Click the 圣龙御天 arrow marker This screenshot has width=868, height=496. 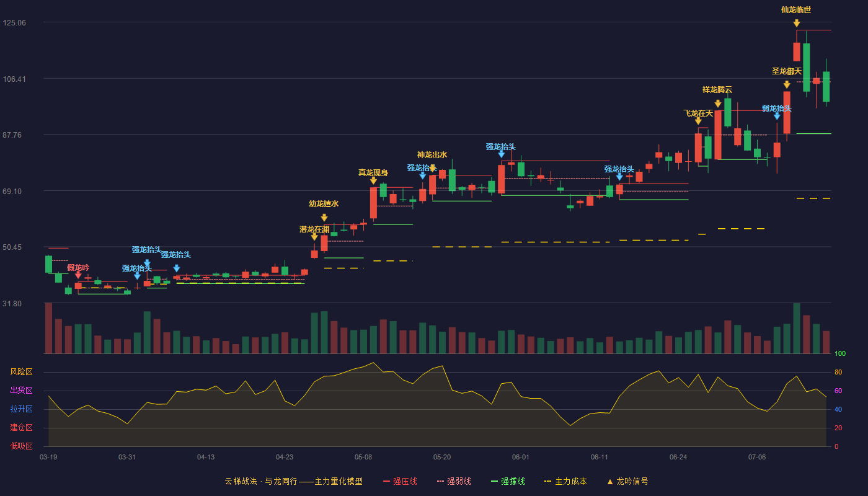pos(787,84)
